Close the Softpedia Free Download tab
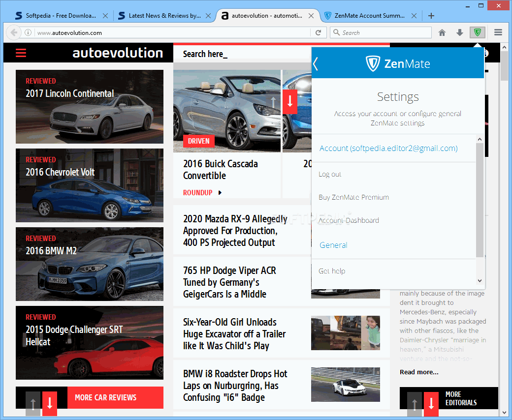This screenshot has height=420, width=512. (105, 16)
